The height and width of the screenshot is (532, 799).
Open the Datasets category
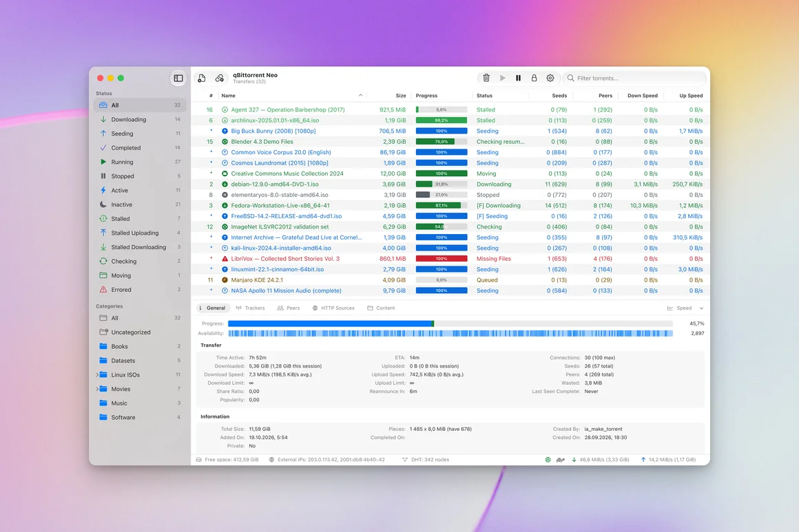tap(140, 361)
